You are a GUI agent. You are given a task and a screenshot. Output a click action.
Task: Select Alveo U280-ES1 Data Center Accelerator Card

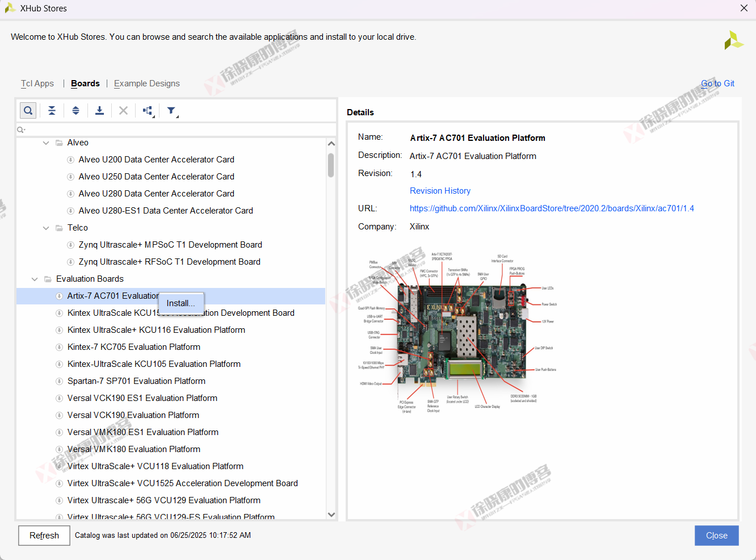pyautogui.click(x=166, y=211)
